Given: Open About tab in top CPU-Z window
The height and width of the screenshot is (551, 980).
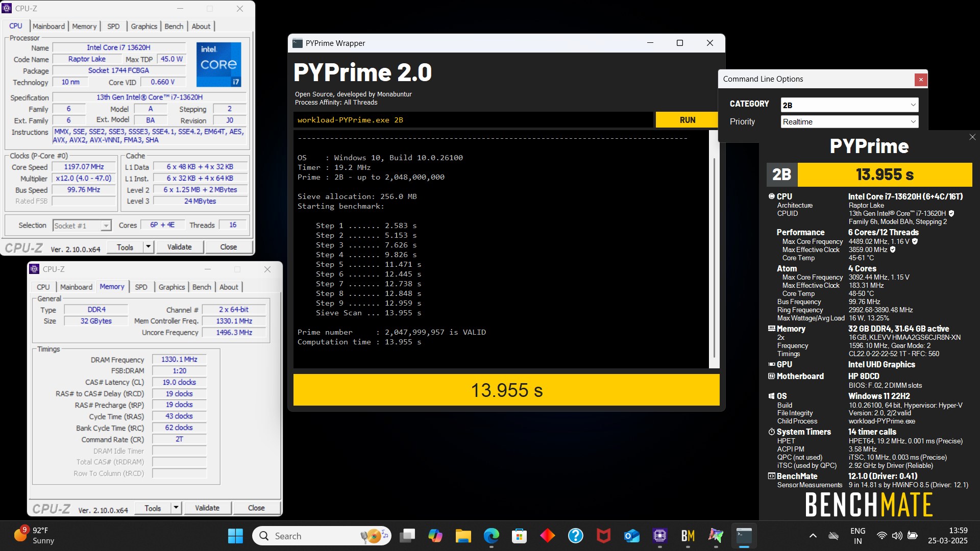Looking at the screenshot, I should [201, 27].
